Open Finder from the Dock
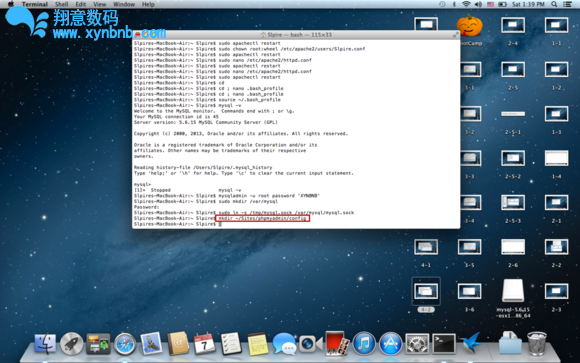This screenshot has height=363, width=580. (45, 343)
